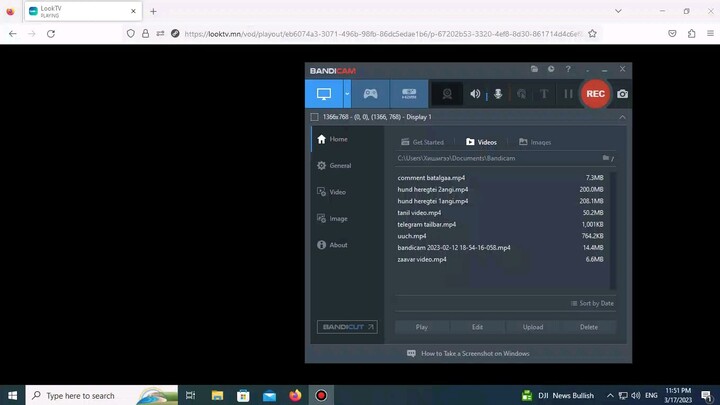The height and width of the screenshot is (405, 720).
Task: Toggle speaker sound recording
Action: (x=475, y=94)
